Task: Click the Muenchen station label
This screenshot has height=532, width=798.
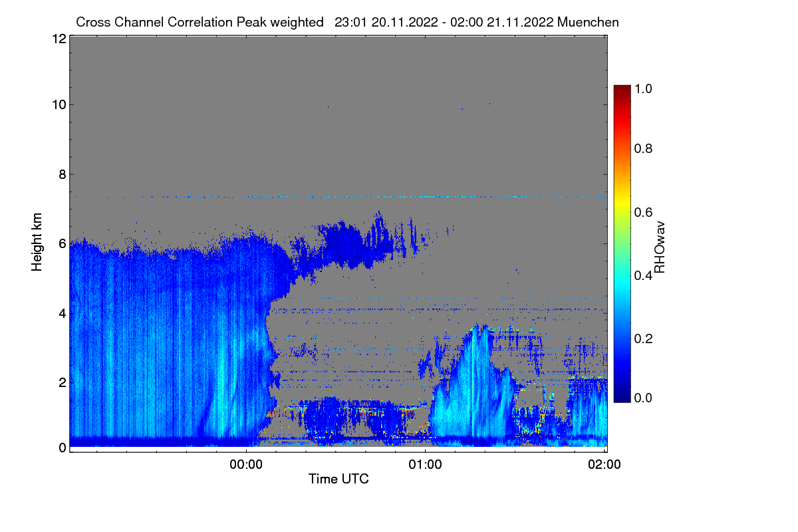Action: [x=589, y=22]
